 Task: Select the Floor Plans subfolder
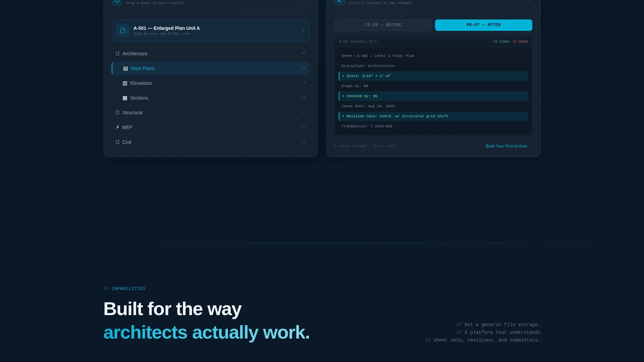(211, 68)
